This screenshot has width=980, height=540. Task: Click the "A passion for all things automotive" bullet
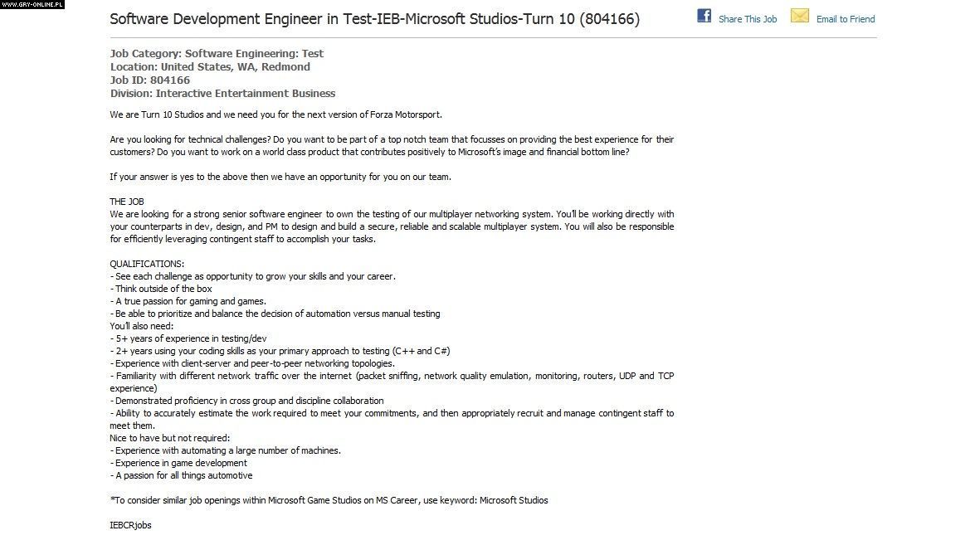pyautogui.click(x=183, y=475)
